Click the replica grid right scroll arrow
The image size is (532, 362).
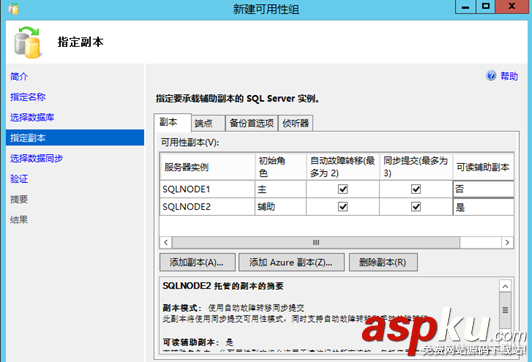point(507,242)
